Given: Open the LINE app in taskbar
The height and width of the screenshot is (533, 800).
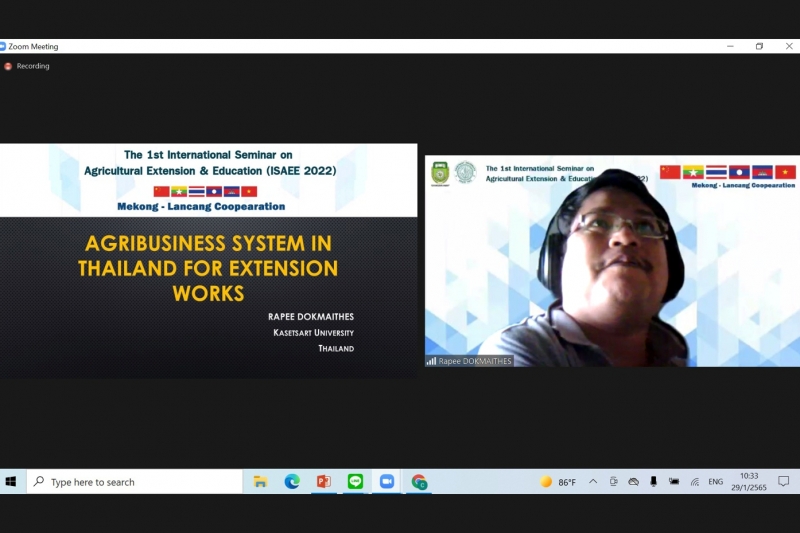Looking at the screenshot, I should point(355,482).
